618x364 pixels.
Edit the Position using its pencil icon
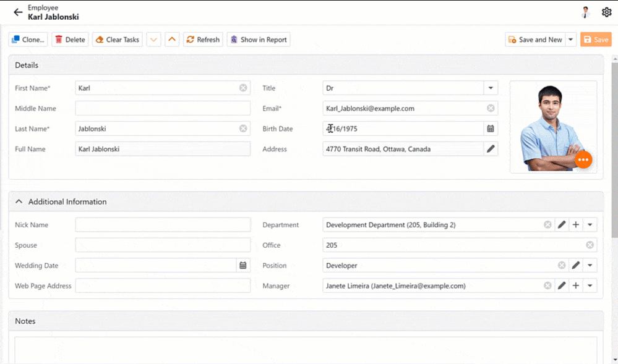point(575,265)
